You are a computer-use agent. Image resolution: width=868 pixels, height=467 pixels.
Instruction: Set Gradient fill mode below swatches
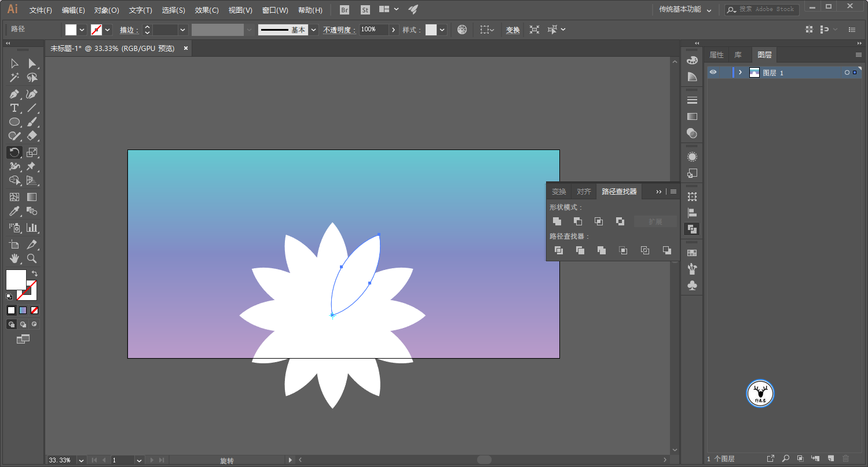coord(23,310)
